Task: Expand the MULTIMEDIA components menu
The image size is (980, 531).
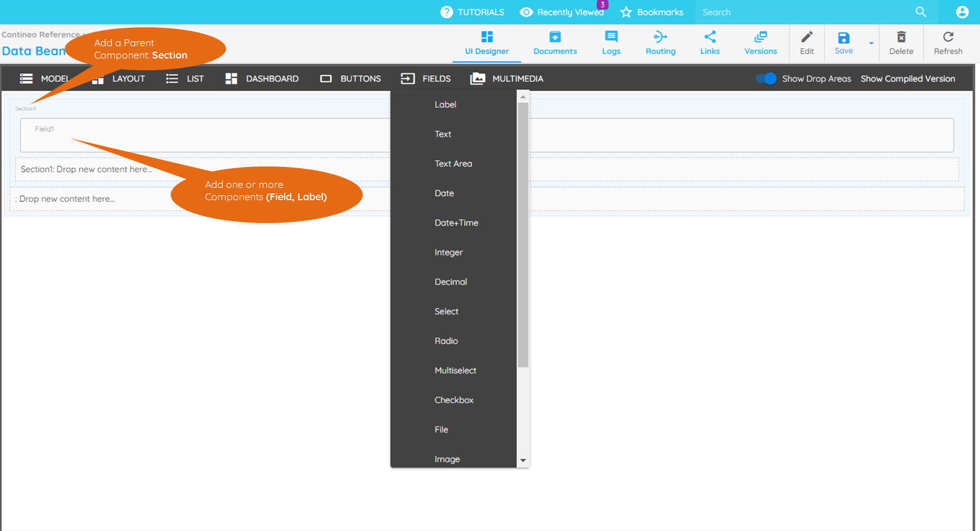Action: click(x=507, y=79)
